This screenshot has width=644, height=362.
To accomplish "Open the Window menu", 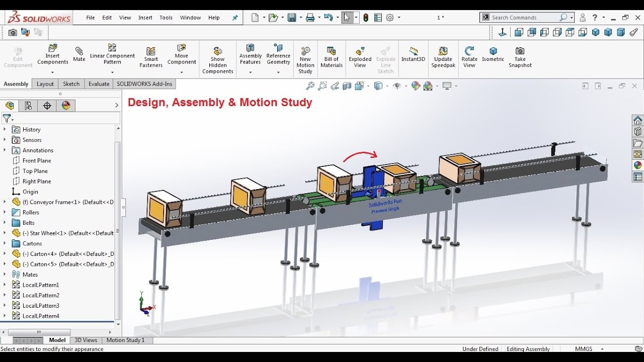I will click(x=191, y=18).
